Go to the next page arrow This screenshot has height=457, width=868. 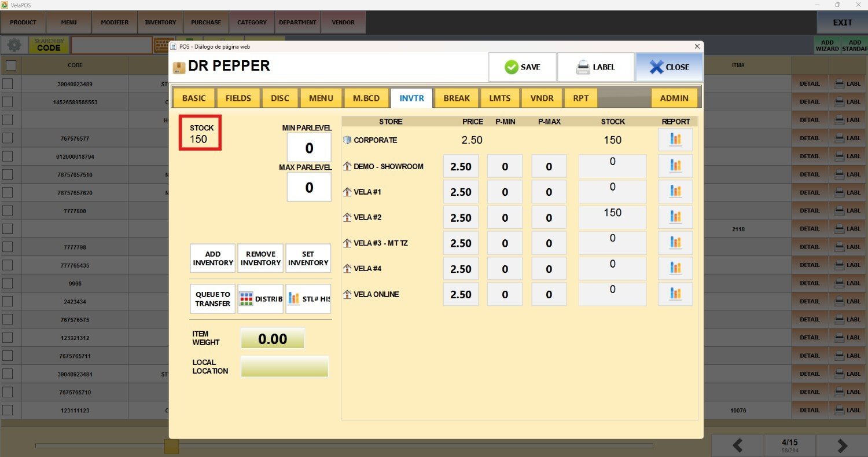click(842, 445)
